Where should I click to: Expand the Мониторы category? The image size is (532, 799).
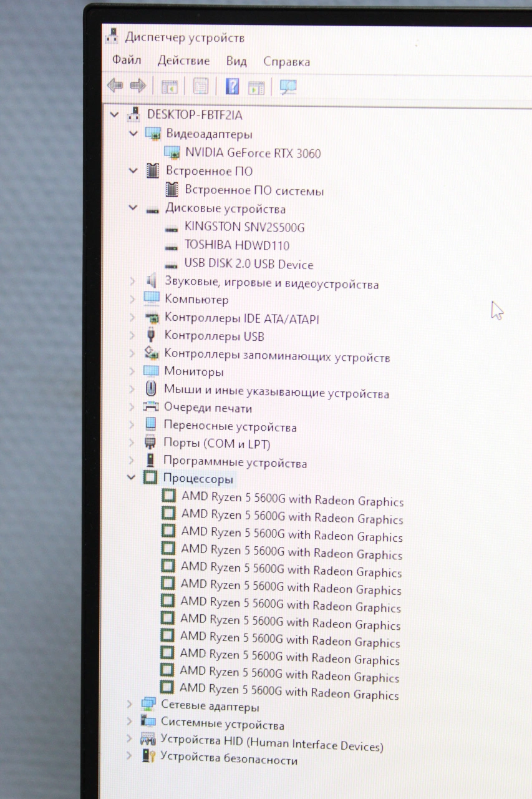(x=132, y=371)
